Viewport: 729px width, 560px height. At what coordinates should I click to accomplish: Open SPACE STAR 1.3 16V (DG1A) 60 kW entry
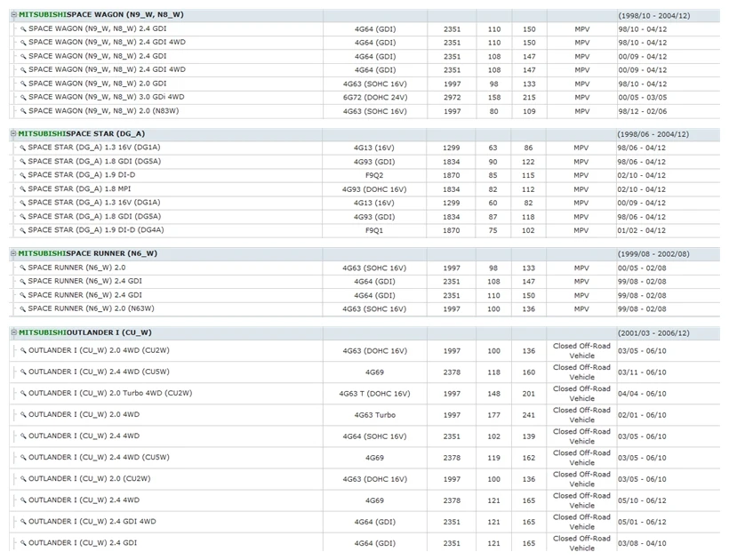[94, 203]
